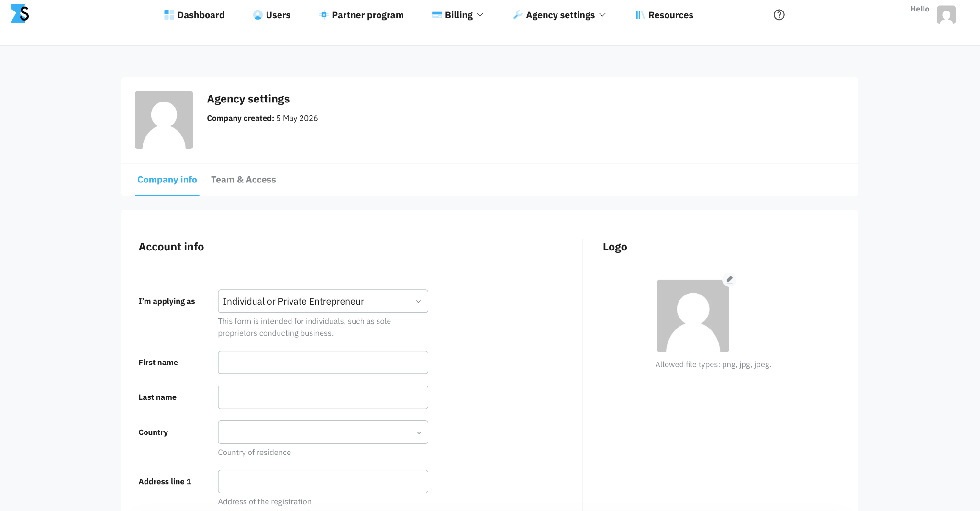Expand the Agency settings dropdown menu
The image size is (980, 511).
pos(559,15)
